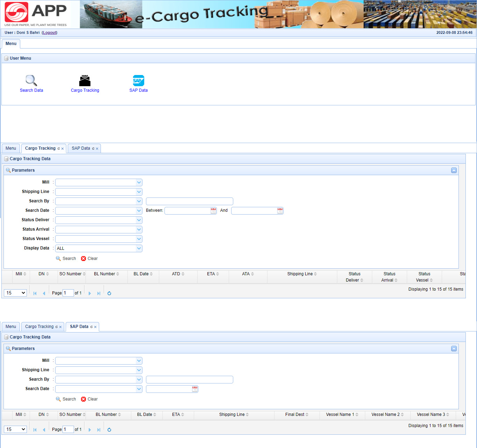477x448 pixels.
Task: Click the Logout link
Action: 49,32
